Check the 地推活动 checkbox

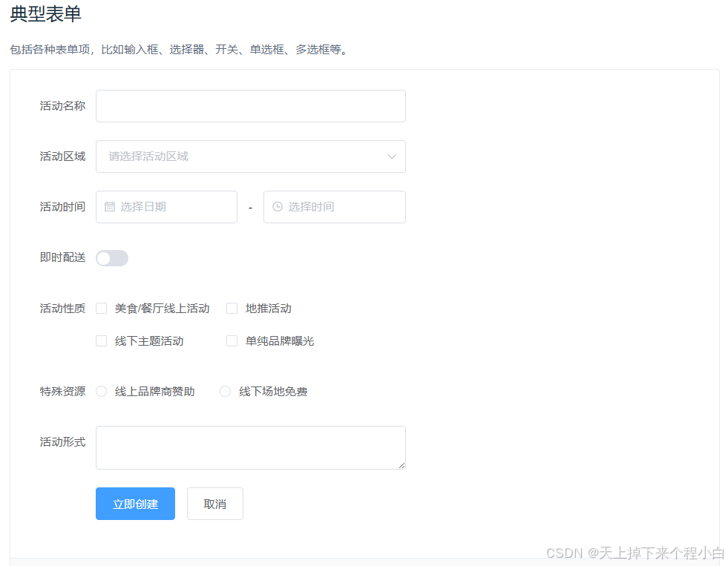pos(232,309)
